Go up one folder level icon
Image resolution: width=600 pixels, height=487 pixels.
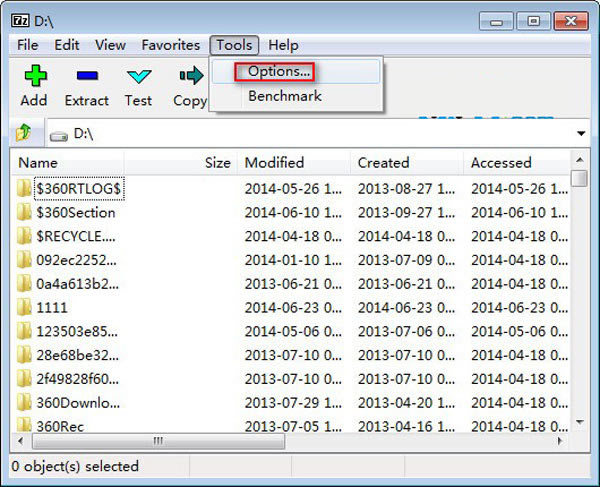click(24, 133)
